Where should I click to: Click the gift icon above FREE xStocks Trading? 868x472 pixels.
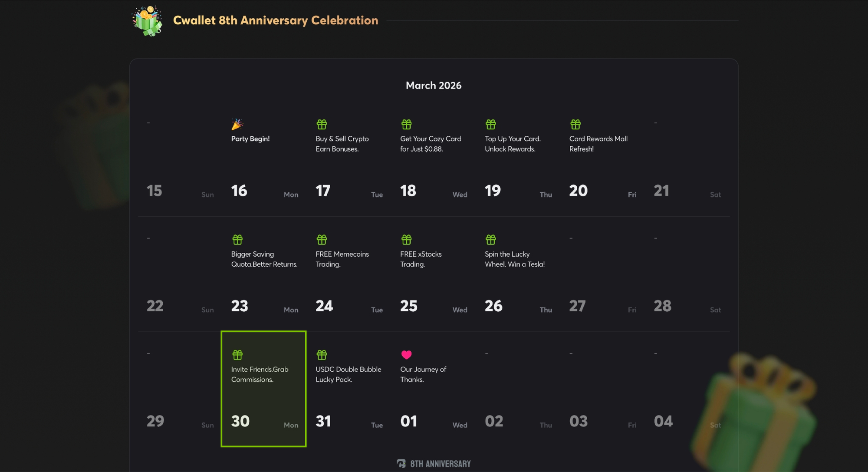coord(406,240)
